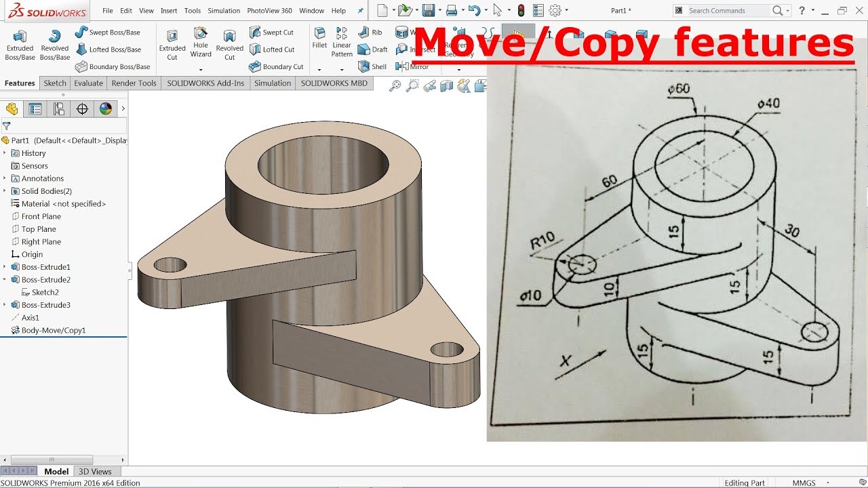Open the DisplayManager tab
The width and height of the screenshot is (868, 488).
[x=105, y=109]
